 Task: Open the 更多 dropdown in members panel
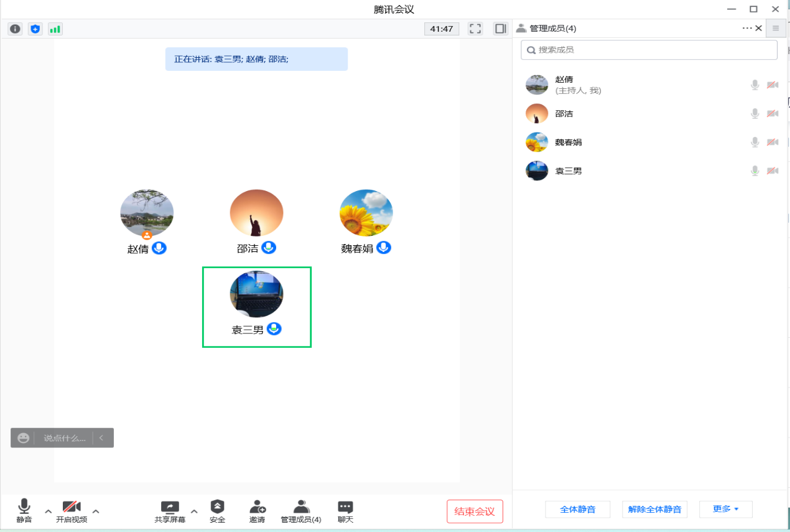pos(725,509)
